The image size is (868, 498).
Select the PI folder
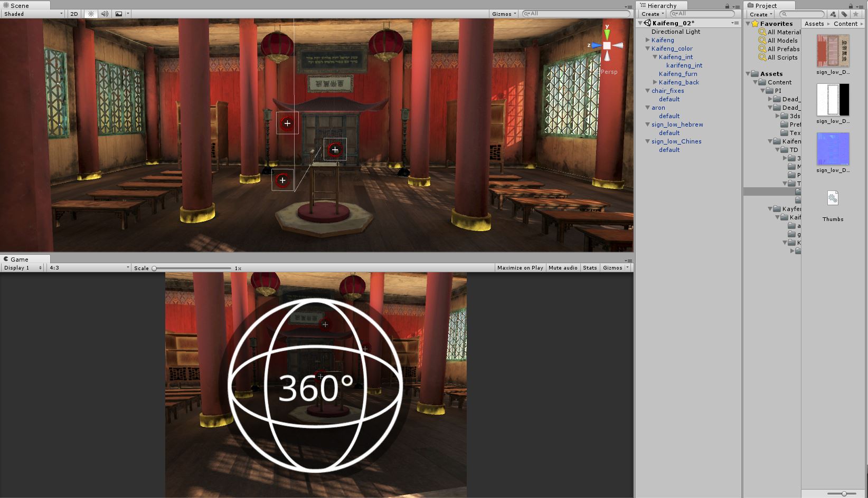coord(773,91)
